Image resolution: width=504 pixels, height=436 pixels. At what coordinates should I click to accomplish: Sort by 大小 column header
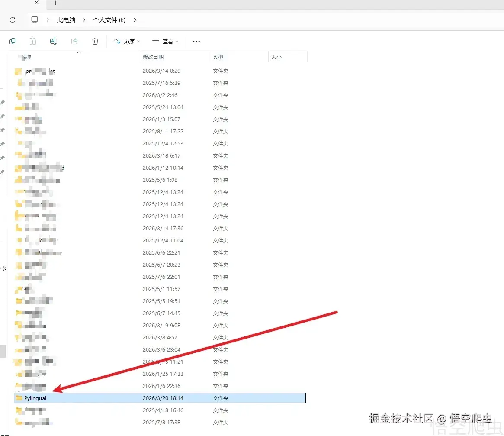click(276, 57)
